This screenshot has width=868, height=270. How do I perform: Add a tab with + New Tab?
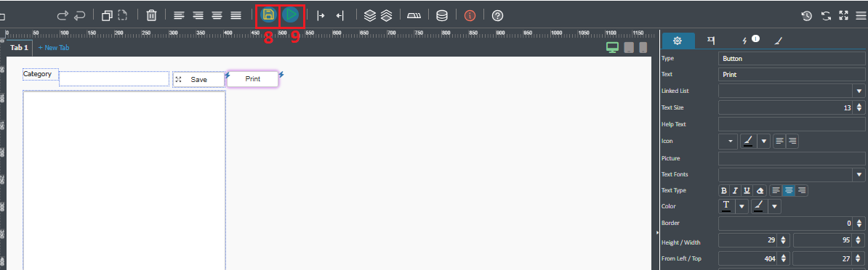[54, 47]
